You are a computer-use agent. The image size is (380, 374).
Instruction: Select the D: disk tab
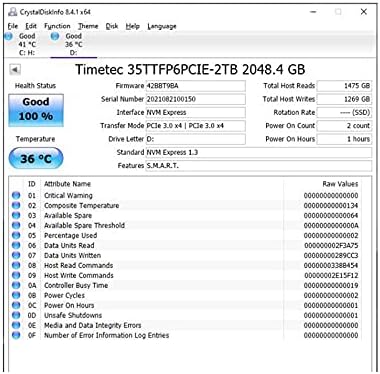73,44
